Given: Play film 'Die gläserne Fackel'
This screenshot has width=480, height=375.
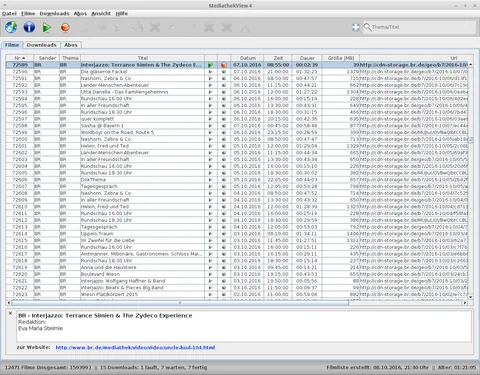Looking at the screenshot, I should click(211, 72).
